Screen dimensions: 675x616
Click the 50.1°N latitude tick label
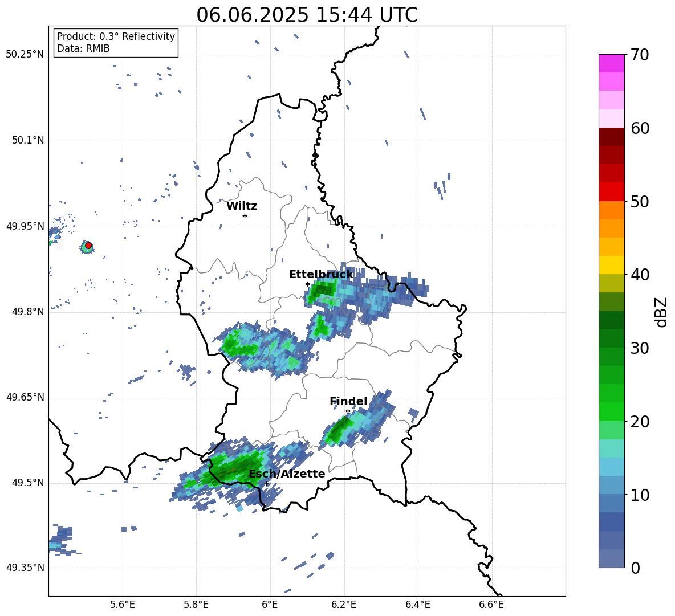click(x=27, y=141)
